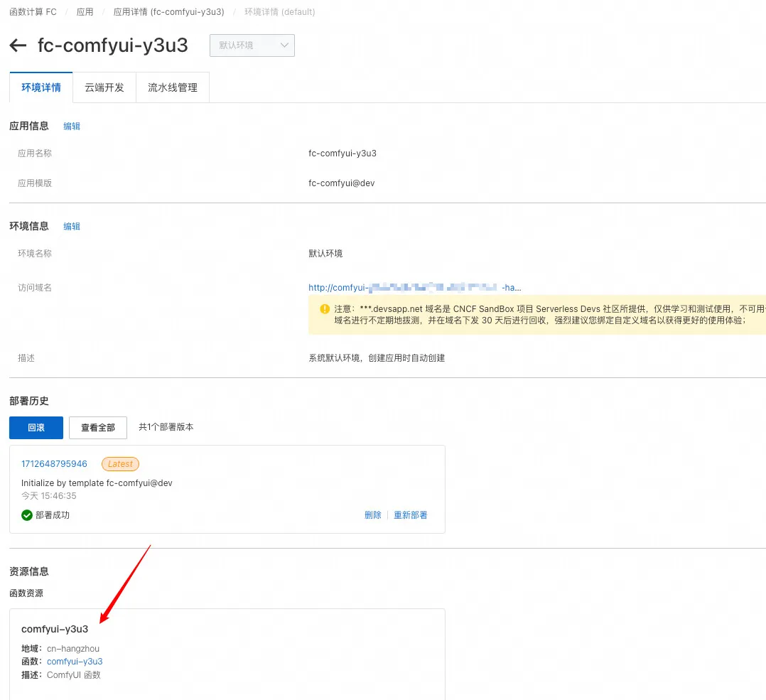Click the text 共1个部署版本
Screen dimensions: 766x700
coord(166,427)
